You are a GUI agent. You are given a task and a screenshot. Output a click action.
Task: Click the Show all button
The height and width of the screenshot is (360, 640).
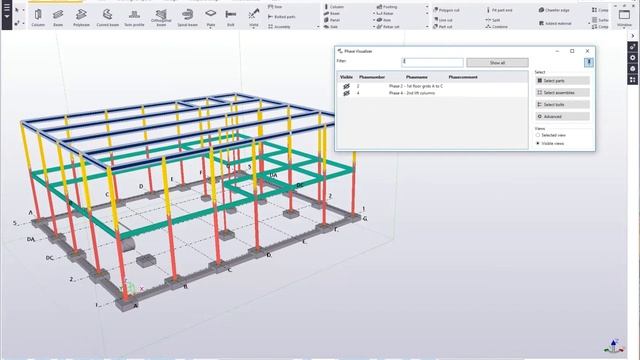click(x=497, y=62)
